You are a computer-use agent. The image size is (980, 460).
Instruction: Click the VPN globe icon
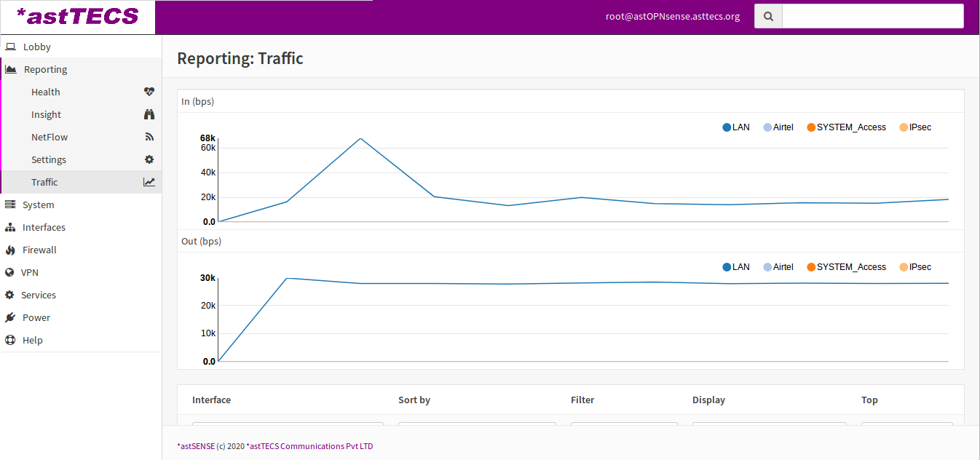click(x=9, y=272)
